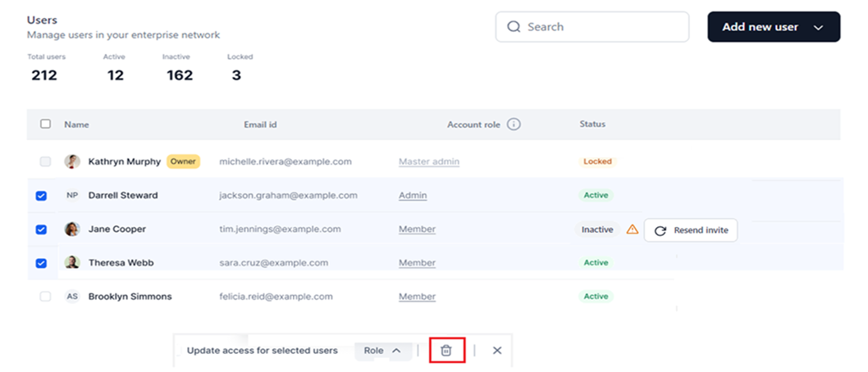Click Jane Cooper's avatar photo
This screenshot has height=372, width=868.
point(72,229)
